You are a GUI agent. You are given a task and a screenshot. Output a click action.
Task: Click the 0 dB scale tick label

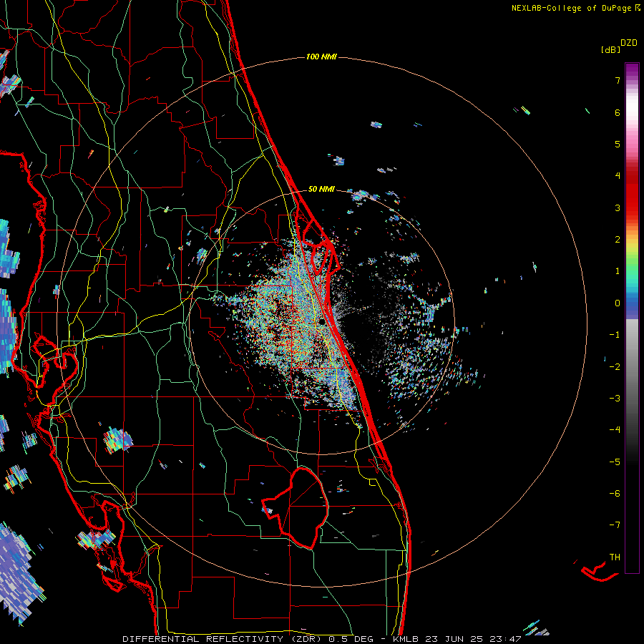(x=618, y=303)
